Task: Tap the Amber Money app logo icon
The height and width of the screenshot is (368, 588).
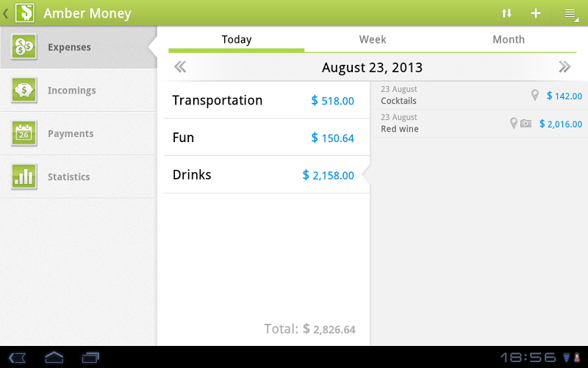Action: point(25,13)
